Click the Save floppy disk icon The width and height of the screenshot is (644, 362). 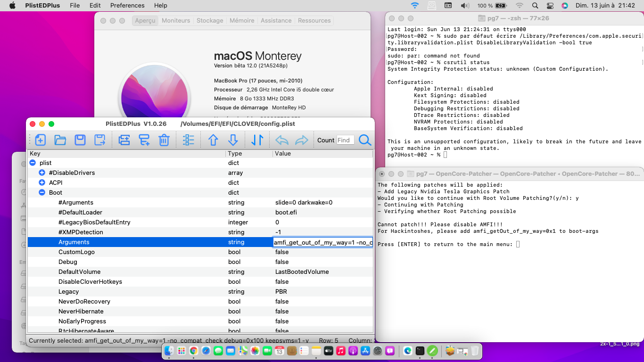click(x=80, y=140)
